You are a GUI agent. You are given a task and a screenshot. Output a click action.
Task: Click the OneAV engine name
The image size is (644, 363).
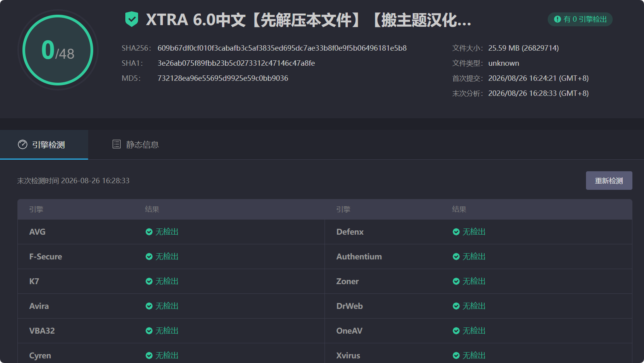click(349, 331)
